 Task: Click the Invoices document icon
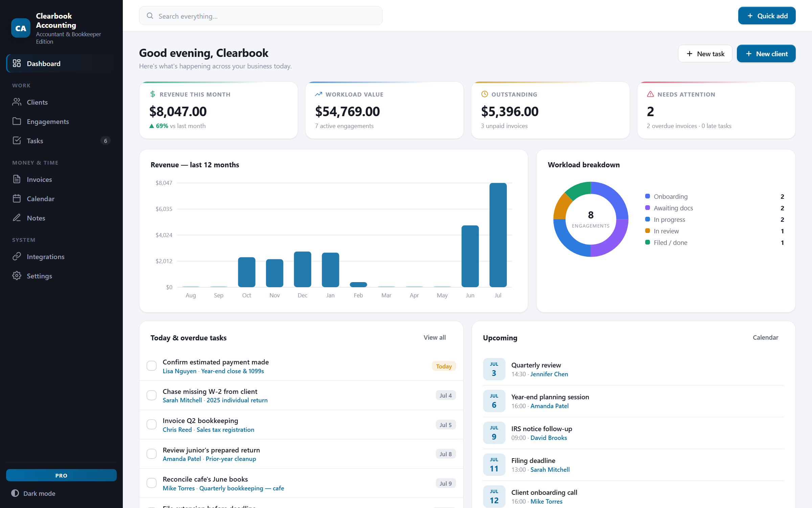tap(17, 179)
